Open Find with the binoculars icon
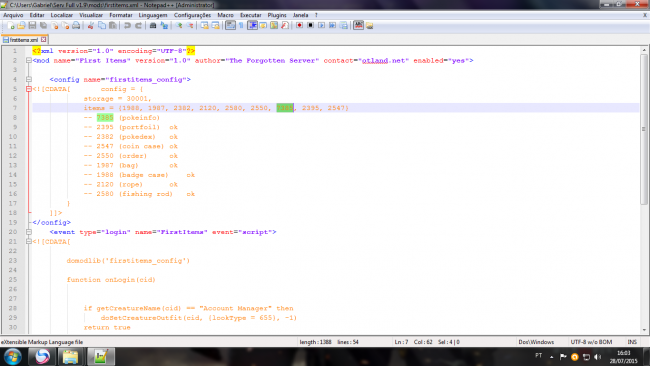Screen dimensions: 650x366 (x=153, y=26)
